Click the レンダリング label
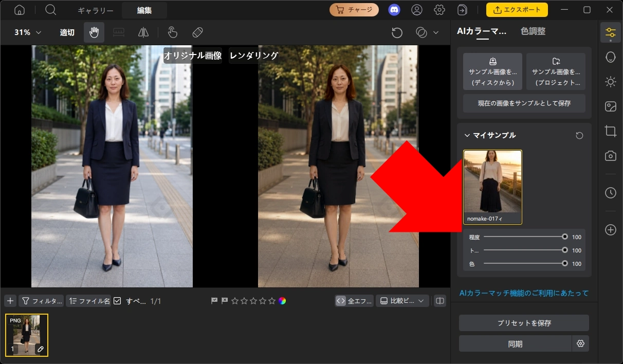This screenshot has height=364, width=623. 254,56
